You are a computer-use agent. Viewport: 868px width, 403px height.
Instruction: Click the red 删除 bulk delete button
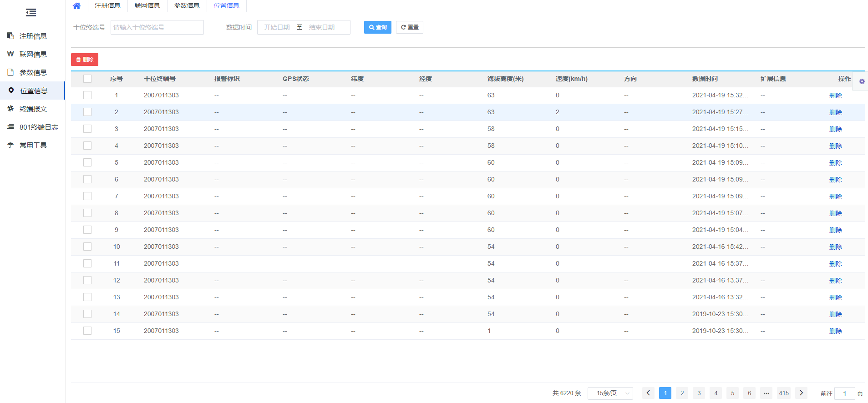[85, 60]
